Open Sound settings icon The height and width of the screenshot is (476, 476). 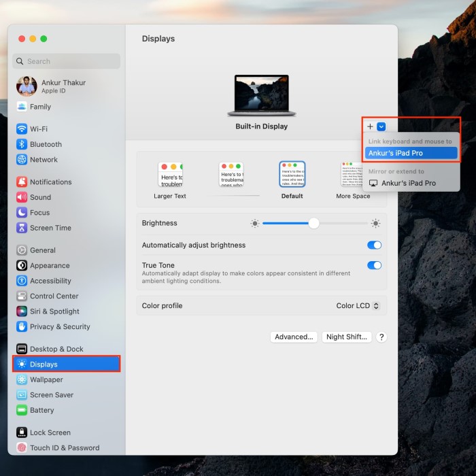(22, 197)
